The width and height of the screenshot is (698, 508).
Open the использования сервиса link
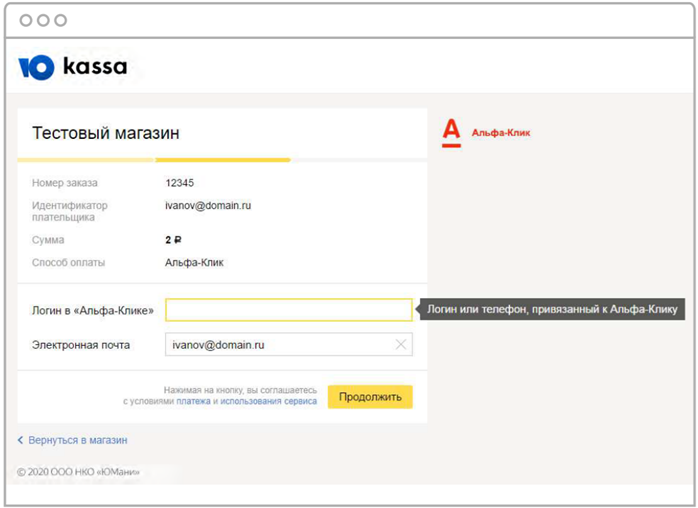click(x=268, y=401)
